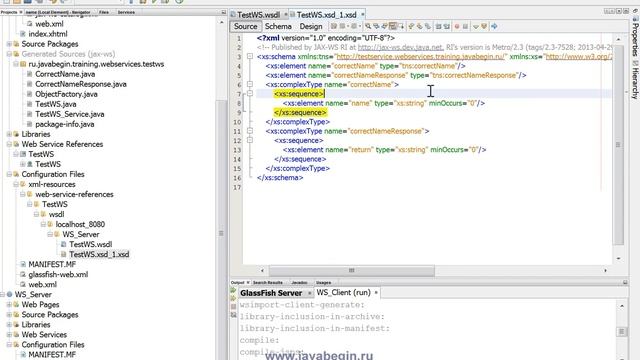Switch editor to Source view
The image size is (640, 360).
click(x=246, y=26)
